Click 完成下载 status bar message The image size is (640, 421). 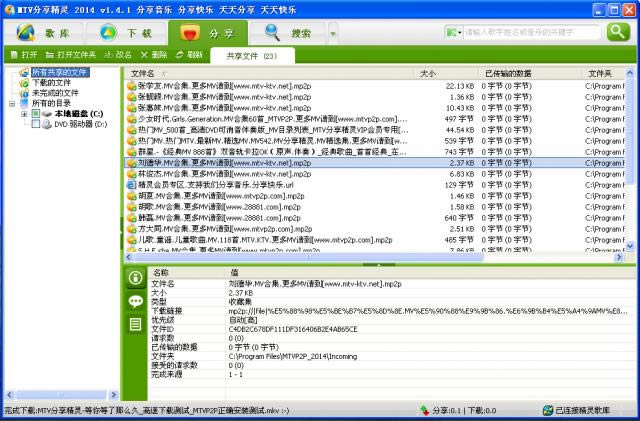(147, 411)
